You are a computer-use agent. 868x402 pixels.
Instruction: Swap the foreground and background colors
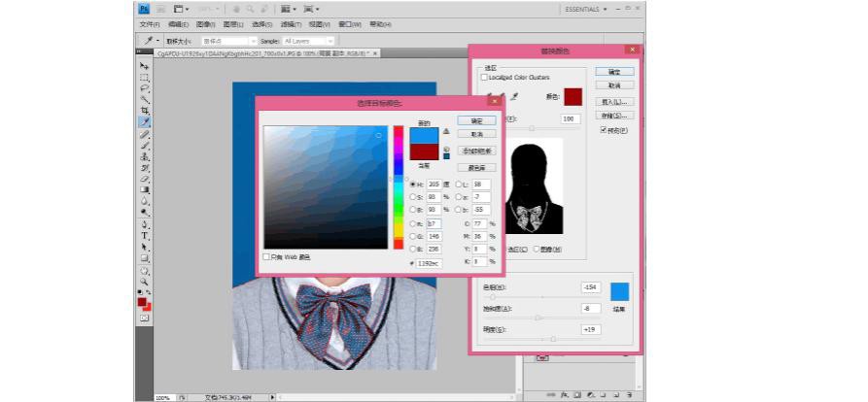tap(149, 292)
